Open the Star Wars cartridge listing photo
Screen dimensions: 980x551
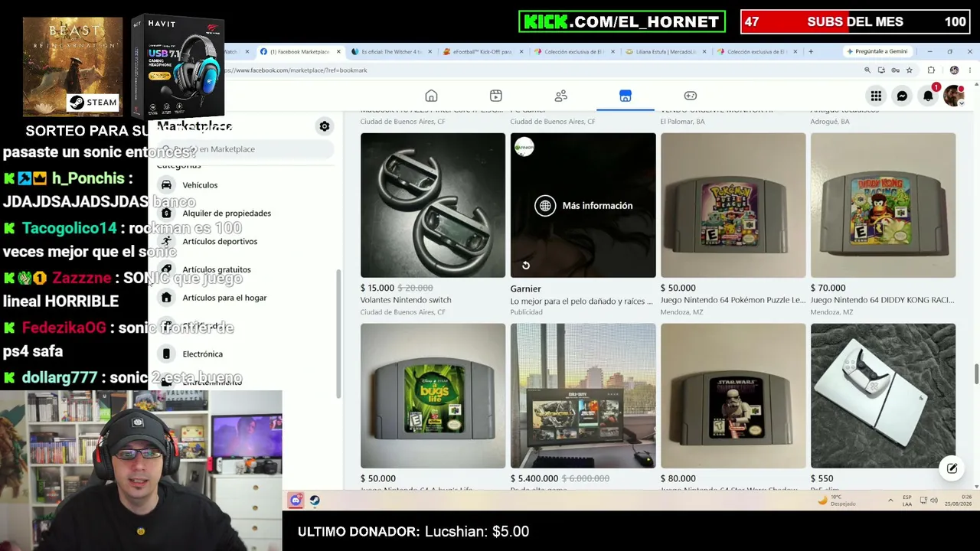[x=733, y=396]
